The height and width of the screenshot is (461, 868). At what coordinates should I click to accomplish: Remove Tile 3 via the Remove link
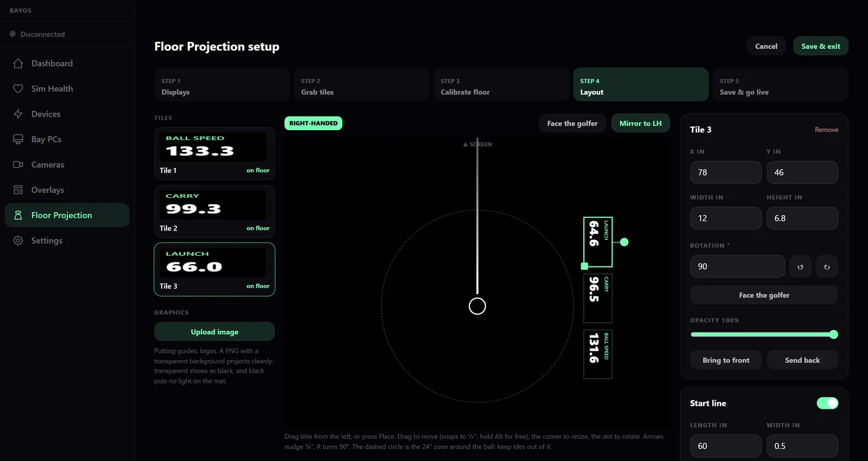(826, 130)
